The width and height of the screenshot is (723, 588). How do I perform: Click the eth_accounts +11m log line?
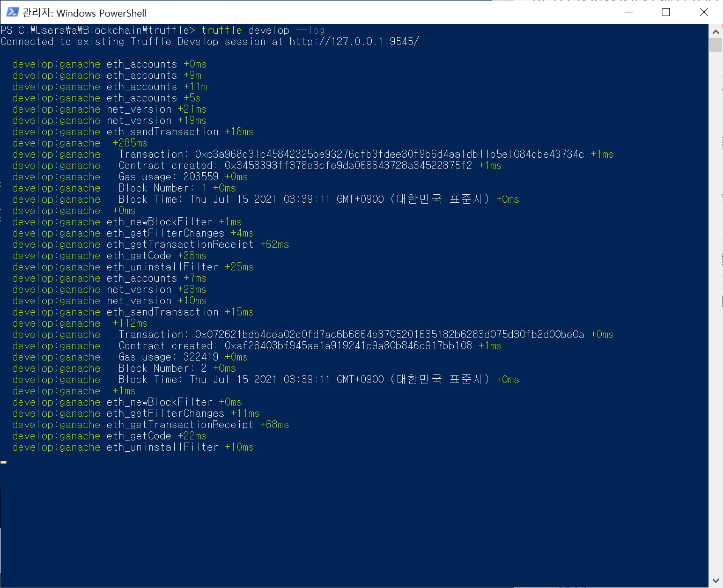click(109, 86)
